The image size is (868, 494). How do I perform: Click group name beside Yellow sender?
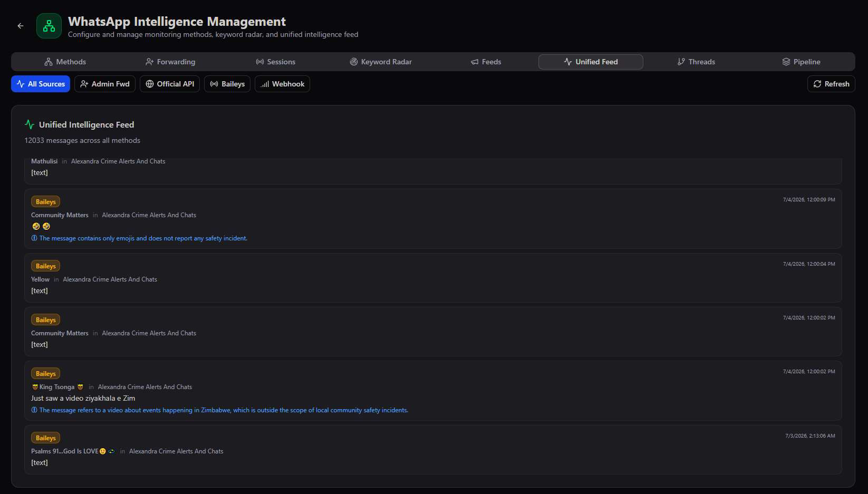click(110, 279)
